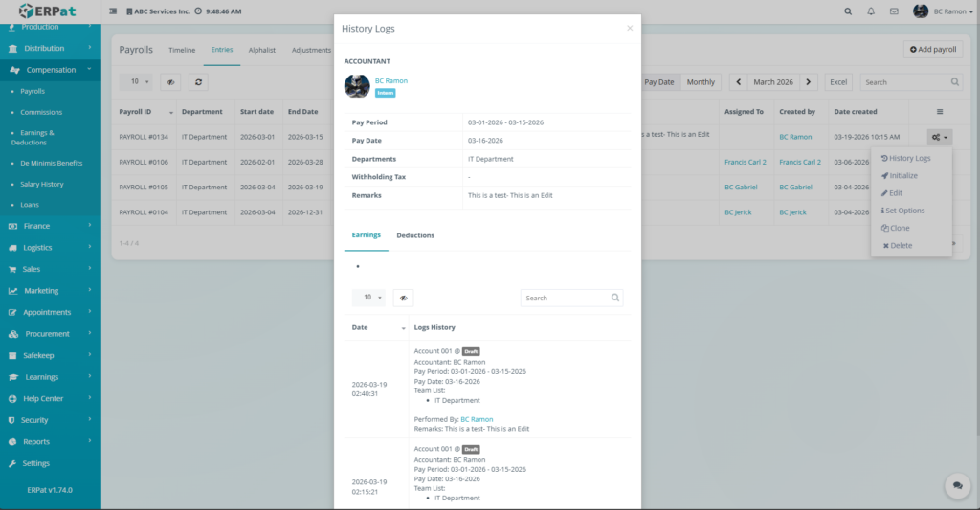Switch to the Timeline tab
Viewport: 980px width, 510px height.
[182, 50]
